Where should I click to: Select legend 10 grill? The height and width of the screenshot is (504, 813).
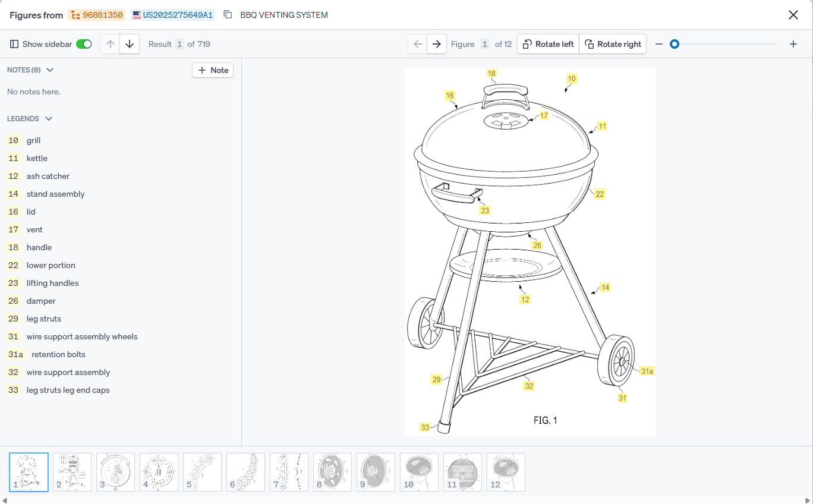pyautogui.click(x=24, y=140)
